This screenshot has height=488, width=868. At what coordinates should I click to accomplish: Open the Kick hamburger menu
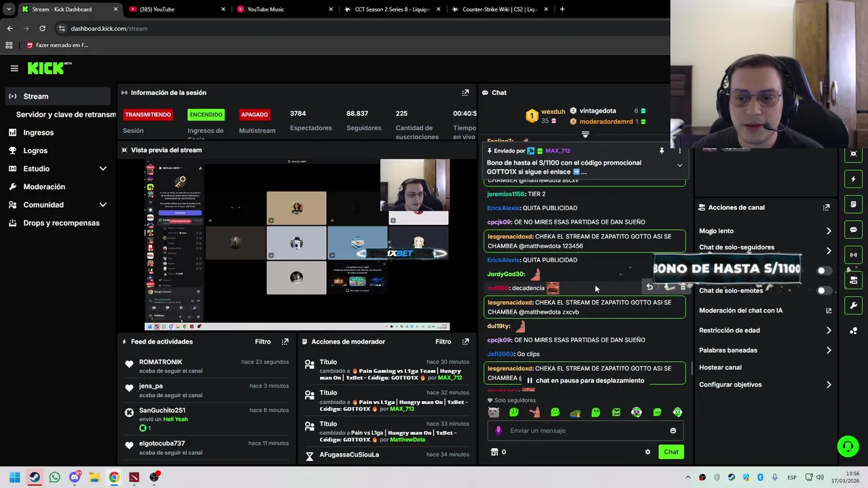(14, 68)
